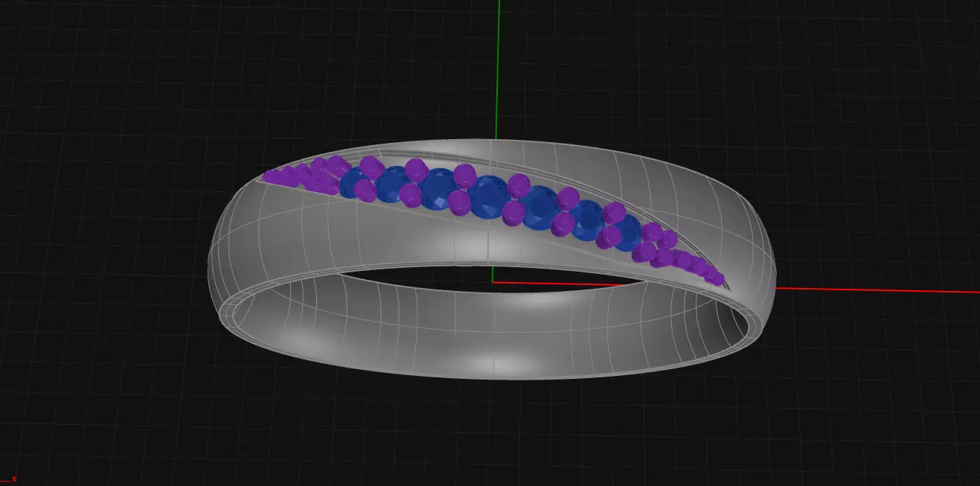980x486 pixels.
Task: Select the leftmost blue gemstone on ring
Action: pyautogui.click(x=351, y=183)
